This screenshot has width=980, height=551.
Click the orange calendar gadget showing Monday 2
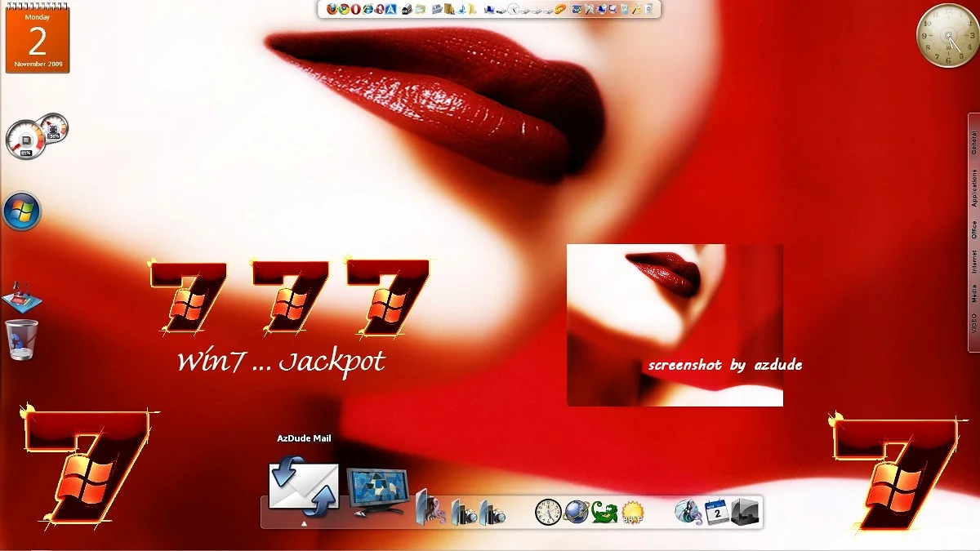38,38
